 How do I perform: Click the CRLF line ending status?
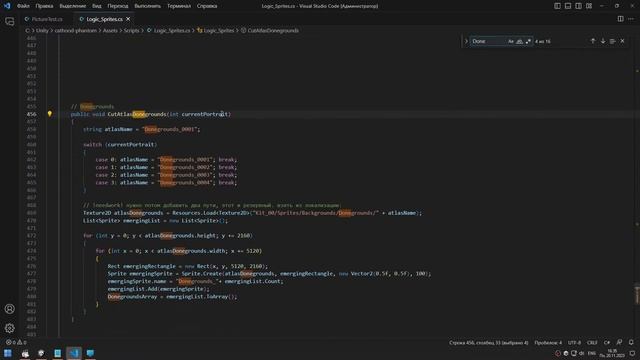[x=592, y=342]
